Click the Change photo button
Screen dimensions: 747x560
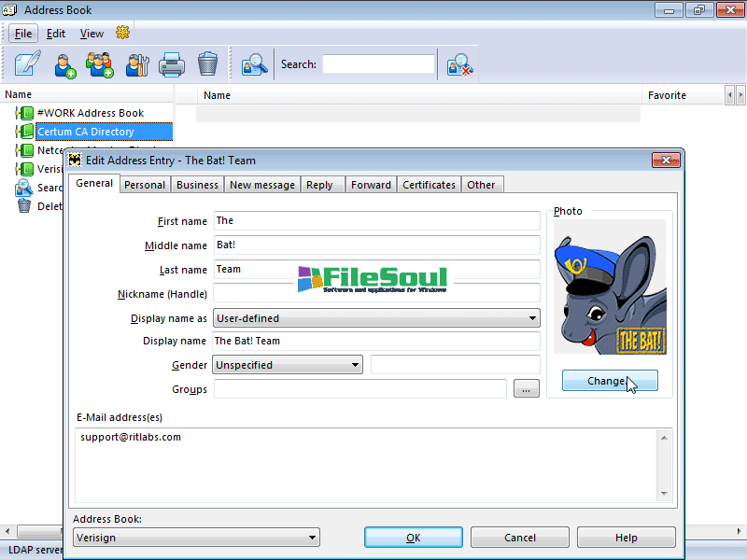[x=610, y=381]
